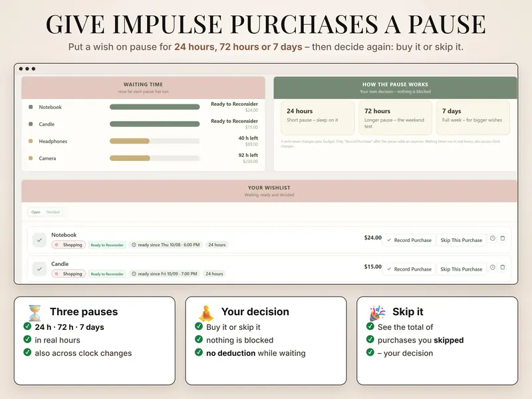Click the Shopping tag on Candle

point(68,274)
